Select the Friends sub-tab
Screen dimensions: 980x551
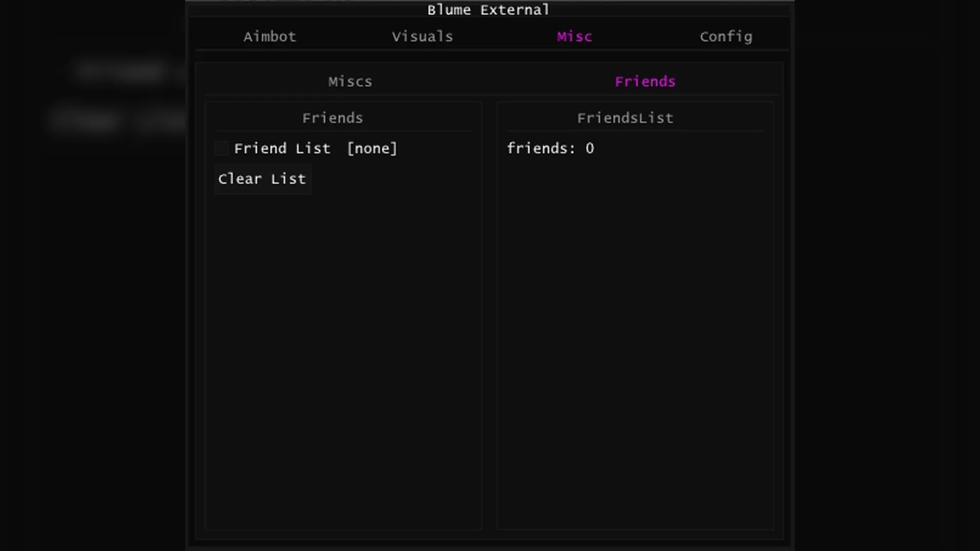click(x=645, y=82)
